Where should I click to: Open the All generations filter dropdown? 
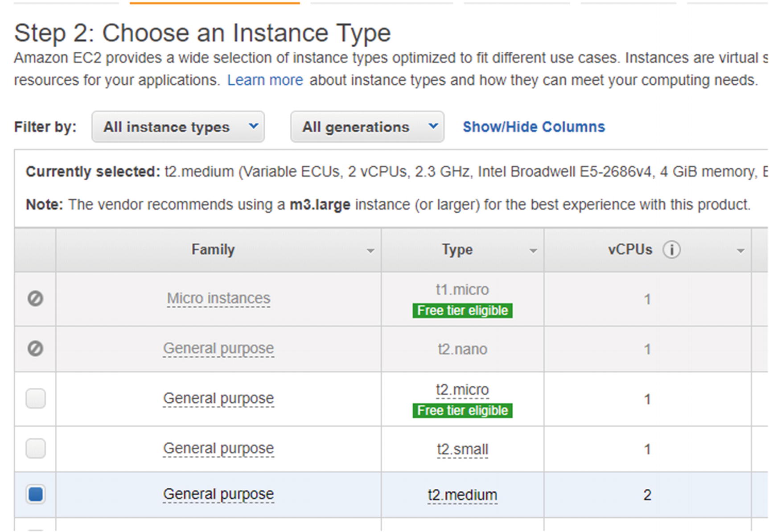(367, 127)
